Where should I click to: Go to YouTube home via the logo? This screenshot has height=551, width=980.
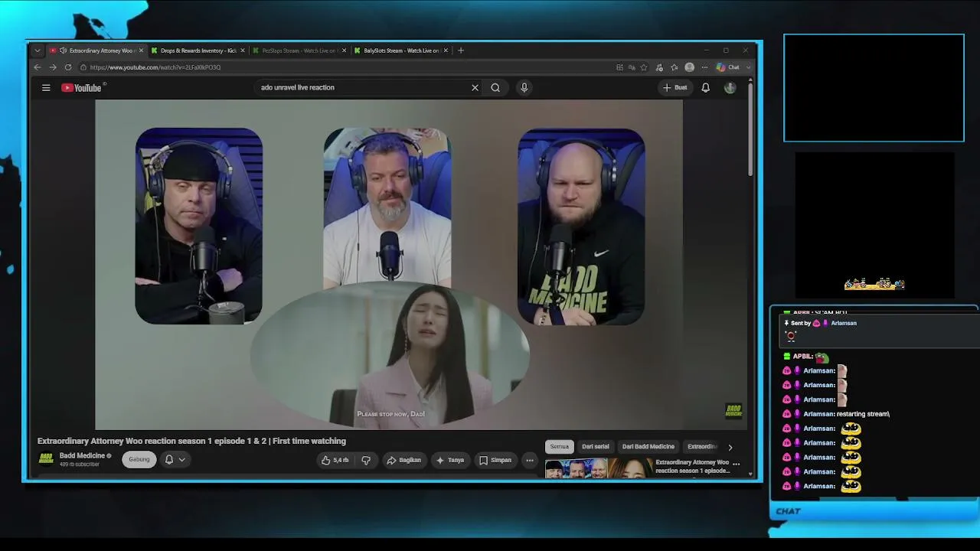[x=81, y=87]
